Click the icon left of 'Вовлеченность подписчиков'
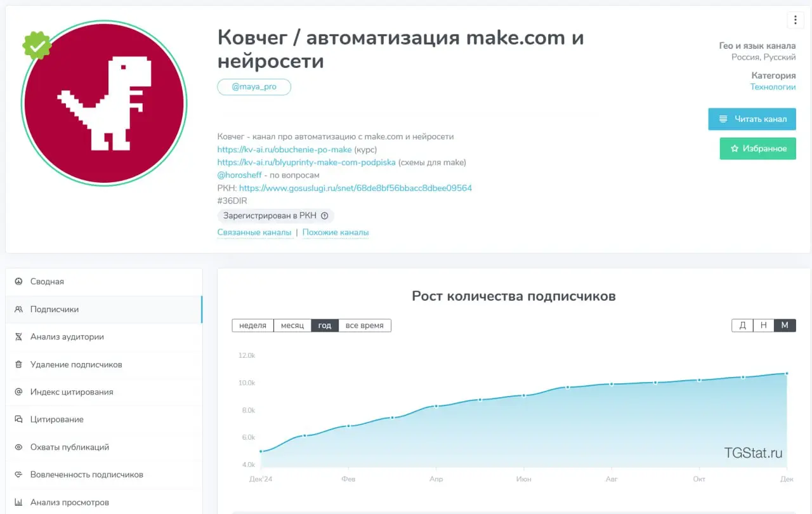 click(18, 475)
